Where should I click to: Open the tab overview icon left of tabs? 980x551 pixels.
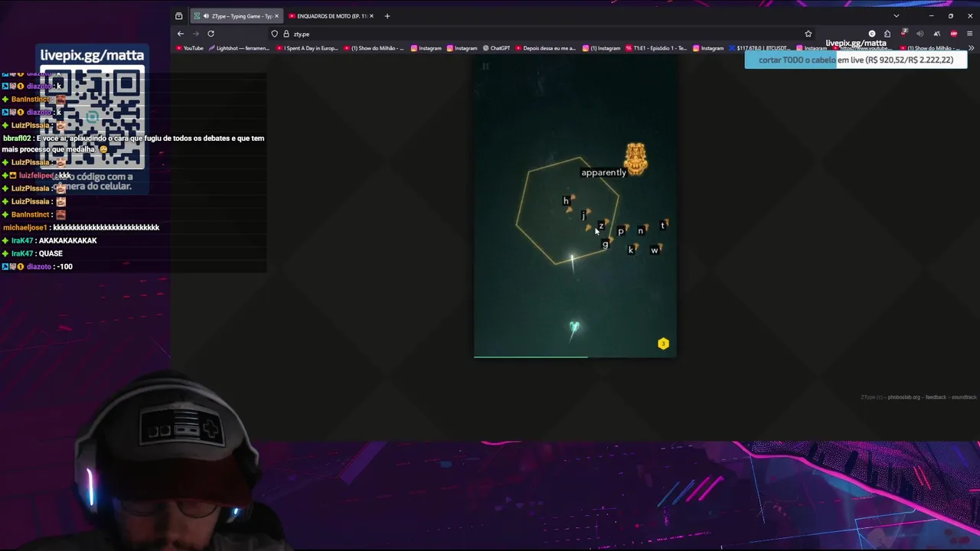179,16
